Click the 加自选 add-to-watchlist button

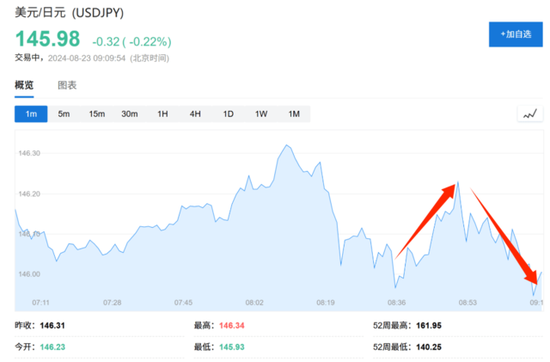tap(515, 34)
